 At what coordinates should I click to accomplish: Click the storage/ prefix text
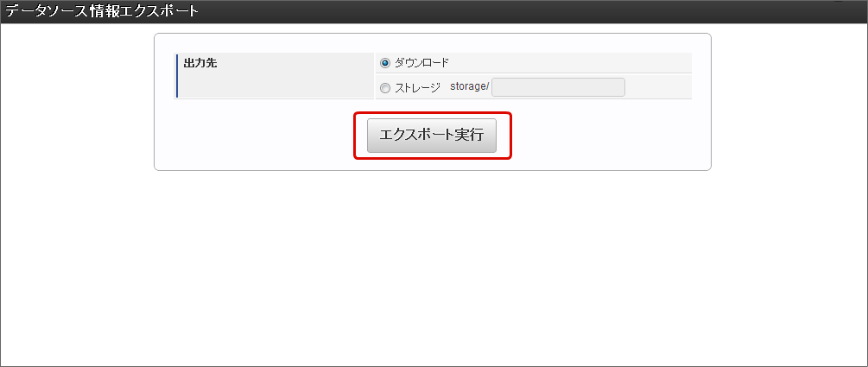[x=470, y=87]
